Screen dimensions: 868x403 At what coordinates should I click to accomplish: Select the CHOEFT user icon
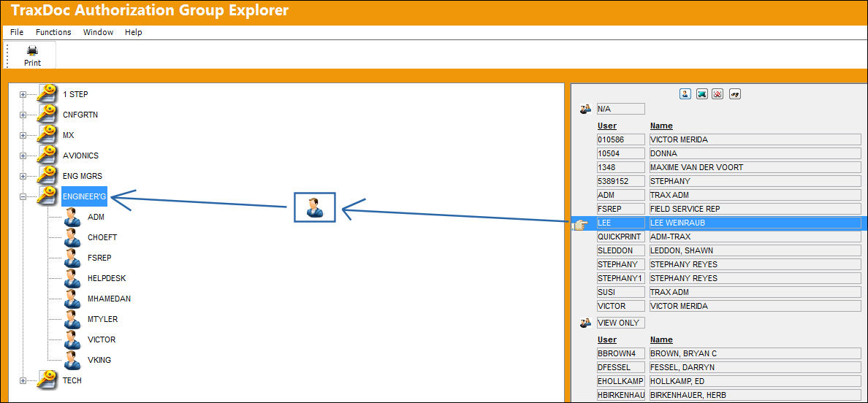pos(72,238)
